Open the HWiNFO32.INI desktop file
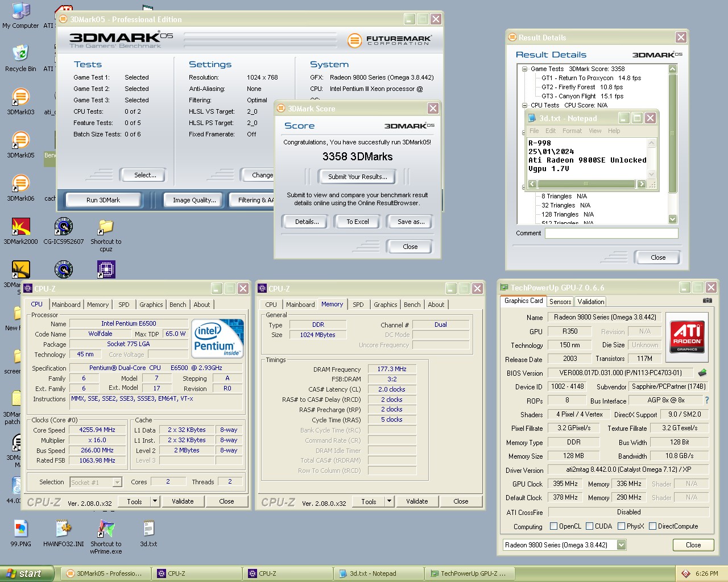The height and width of the screenshot is (582, 728). [64, 533]
